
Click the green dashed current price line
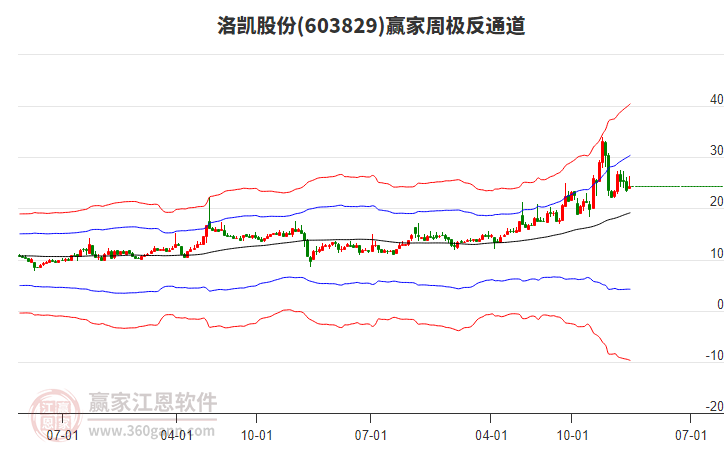(677, 187)
